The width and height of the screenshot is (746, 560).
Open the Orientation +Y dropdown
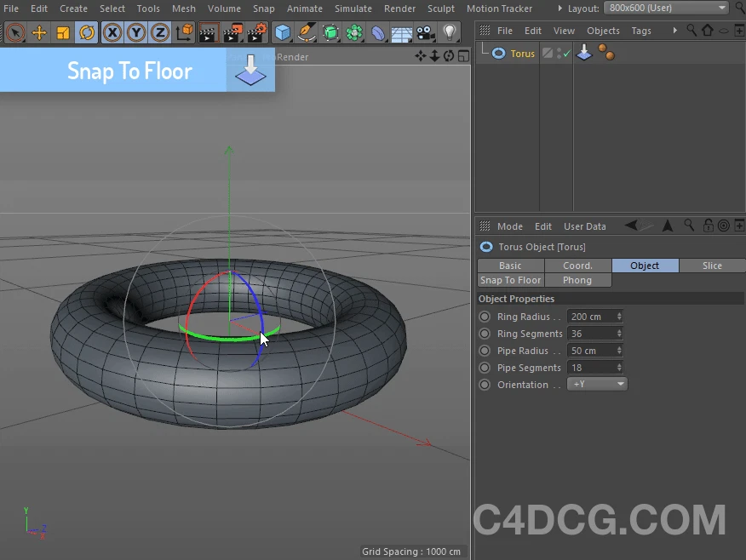597,384
